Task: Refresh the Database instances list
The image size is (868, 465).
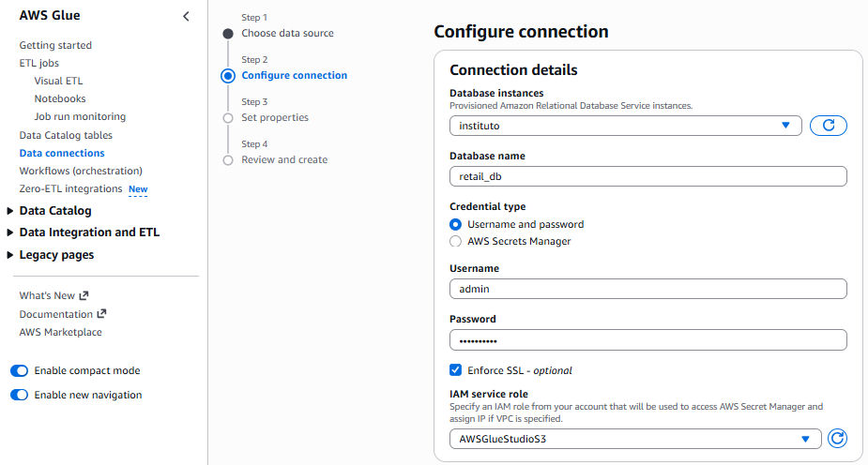Action: [828, 126]
